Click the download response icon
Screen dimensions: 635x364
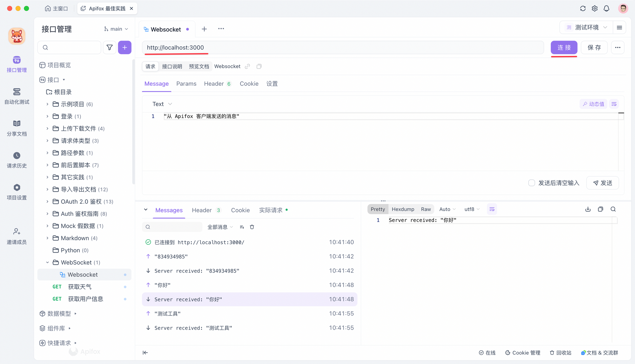click(588, 210)
